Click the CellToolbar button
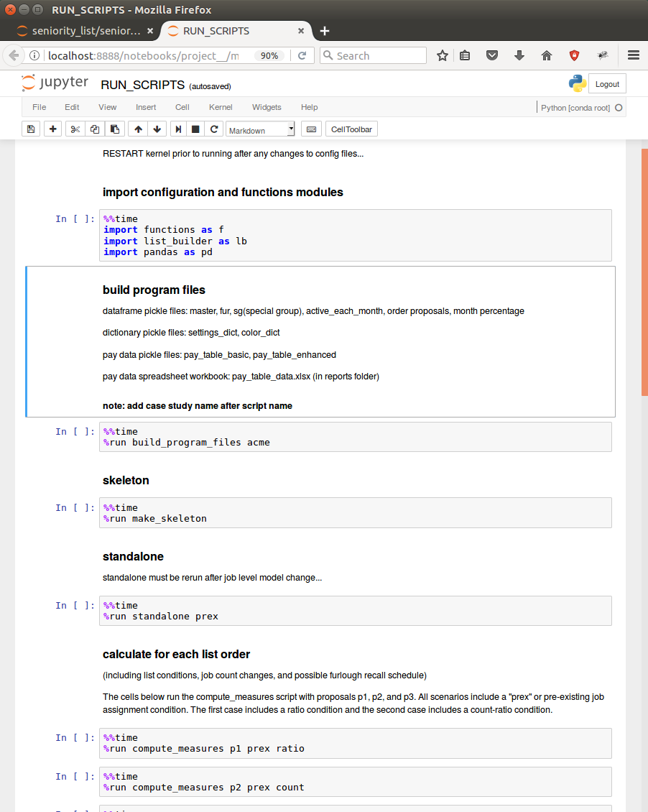The height and width of the screenshot is (812, 648). (351, 129)
